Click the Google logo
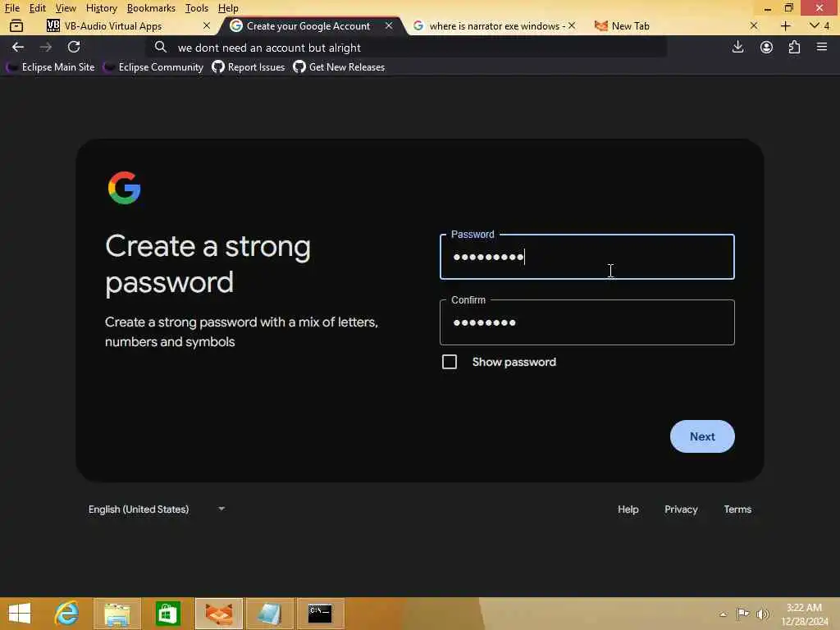This screenshot has height=630, width=840. point(125,188)
